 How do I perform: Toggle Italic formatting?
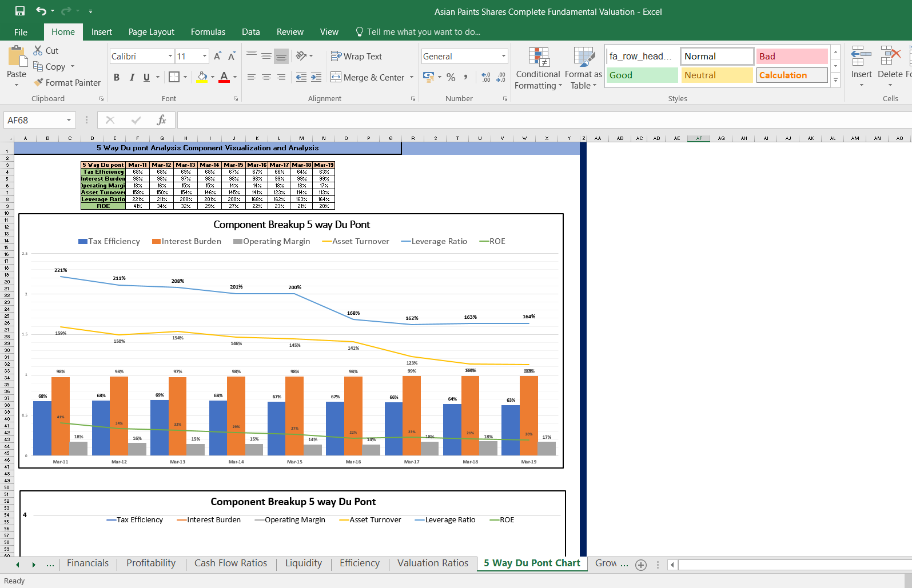(132, 77)
